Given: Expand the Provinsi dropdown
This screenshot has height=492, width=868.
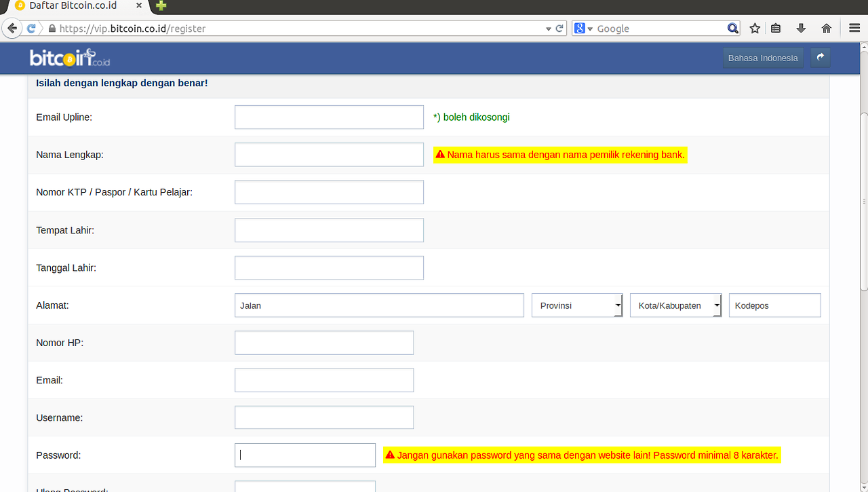Looking at the screenshot, I should [x=577, y=305].
